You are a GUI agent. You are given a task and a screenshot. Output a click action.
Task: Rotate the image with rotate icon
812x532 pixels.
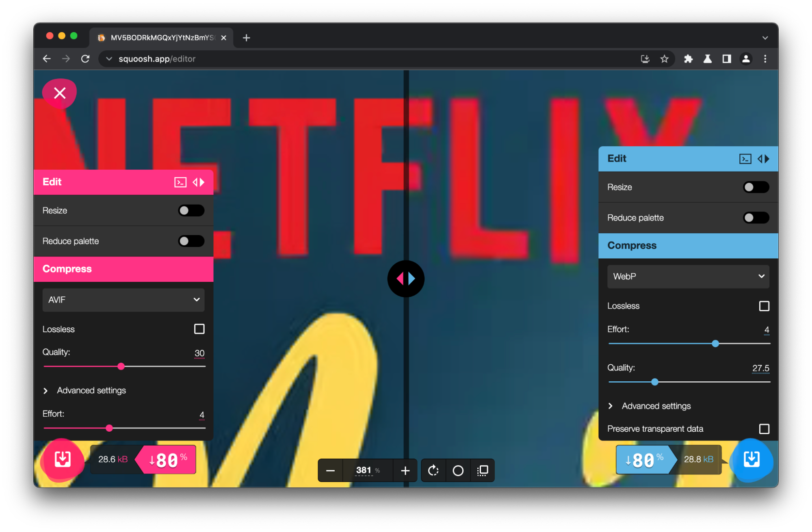[x=433, y=471]
